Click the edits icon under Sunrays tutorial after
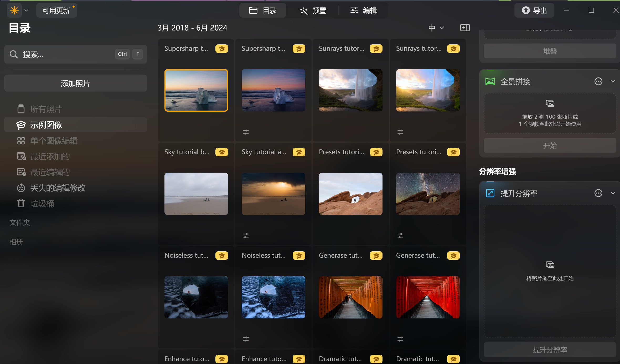This screenshot has height=364, width=620. click(400, 132)
